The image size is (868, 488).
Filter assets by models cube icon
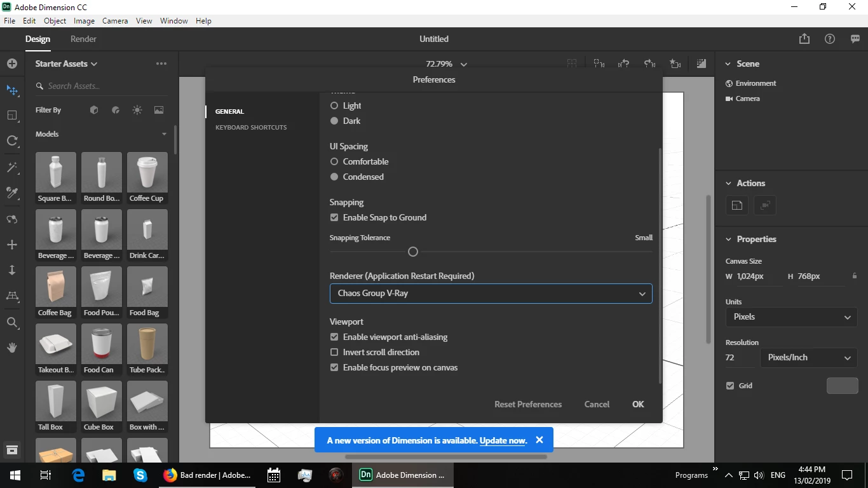[x=94, y=110]
